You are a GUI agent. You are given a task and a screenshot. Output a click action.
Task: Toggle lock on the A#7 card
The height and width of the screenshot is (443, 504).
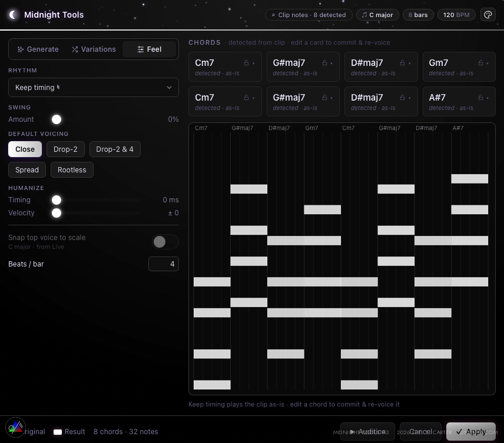[480, 97]
